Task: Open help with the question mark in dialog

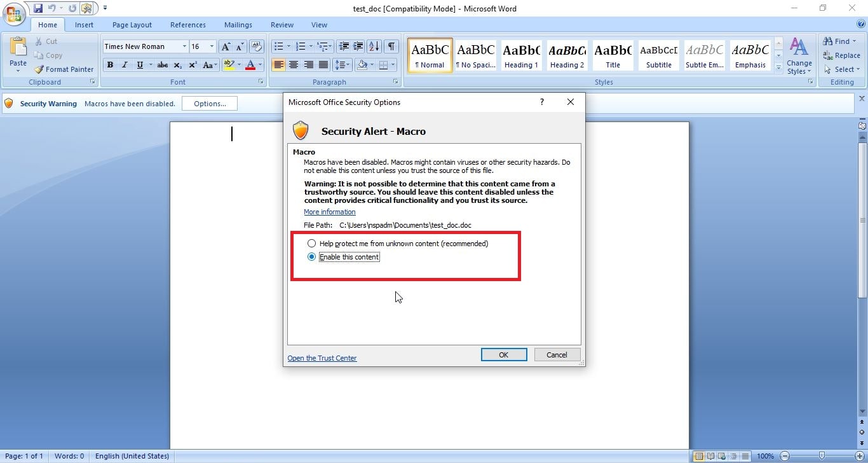Action: point(541,102)
